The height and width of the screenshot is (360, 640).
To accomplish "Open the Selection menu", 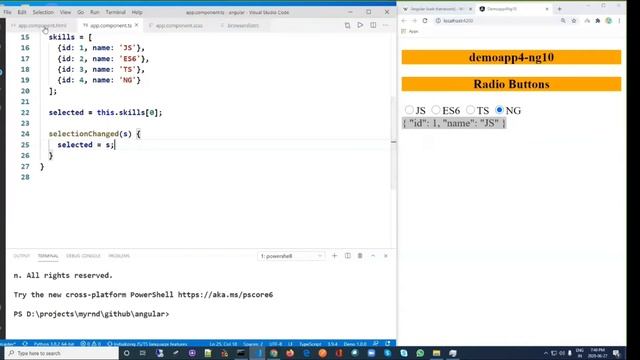I will [43, 12].
